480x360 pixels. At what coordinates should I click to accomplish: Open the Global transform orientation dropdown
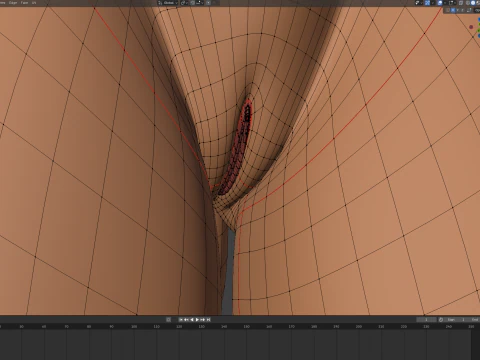(168, 3)
